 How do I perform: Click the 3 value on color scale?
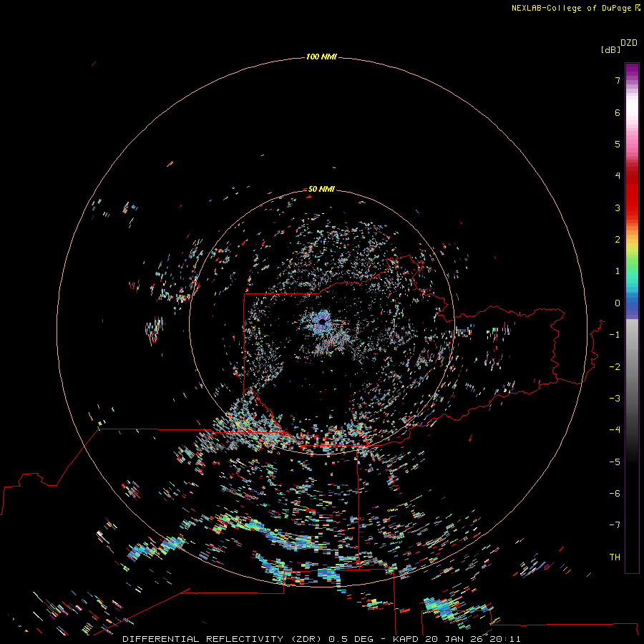[x=618, y=208]
